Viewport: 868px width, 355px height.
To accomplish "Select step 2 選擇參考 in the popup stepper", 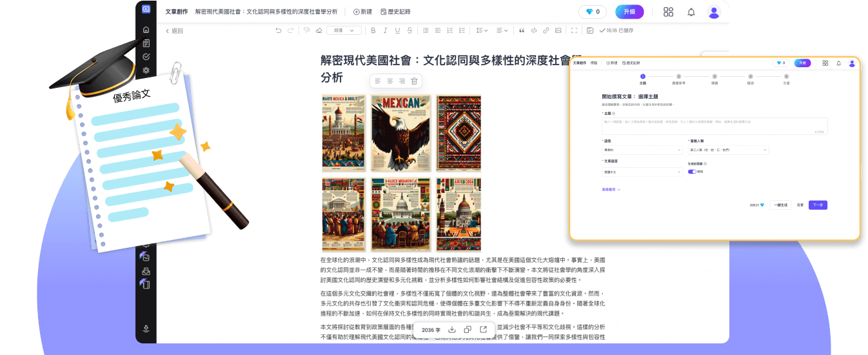I will coord(678,79).
